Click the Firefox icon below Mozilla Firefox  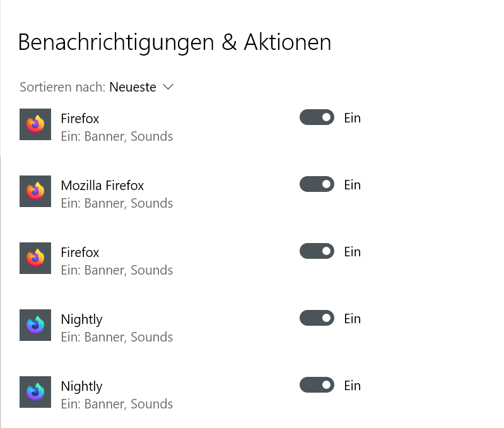[x=35, y=258]
